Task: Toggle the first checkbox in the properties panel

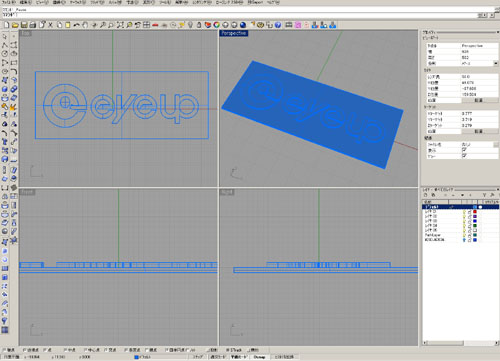Action: tap(464, 150)
